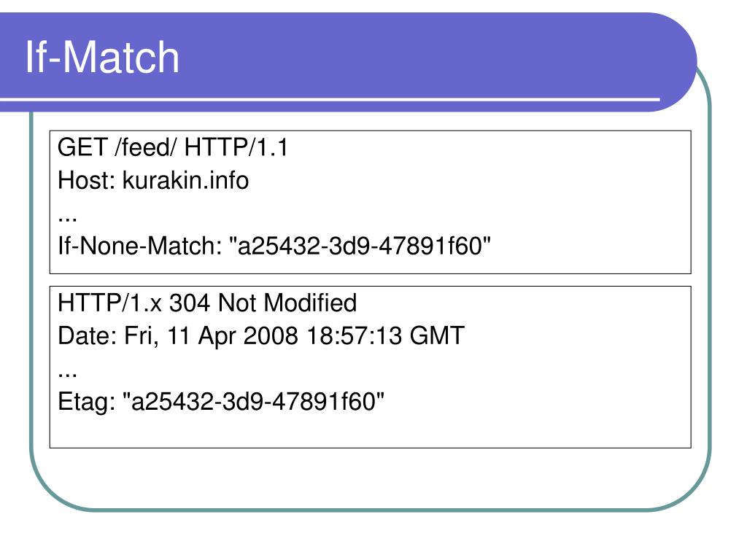Click the "Date:" header label
Image resolution: width=747 pixels, height=560 pixels.
pos(88,335)
